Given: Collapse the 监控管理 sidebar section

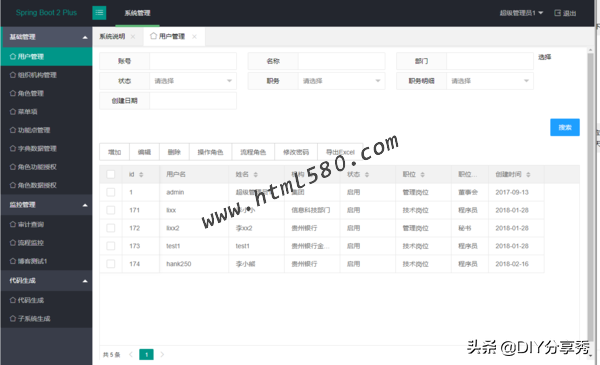Looking at the screenshot, I should click(x=85, y=205).
